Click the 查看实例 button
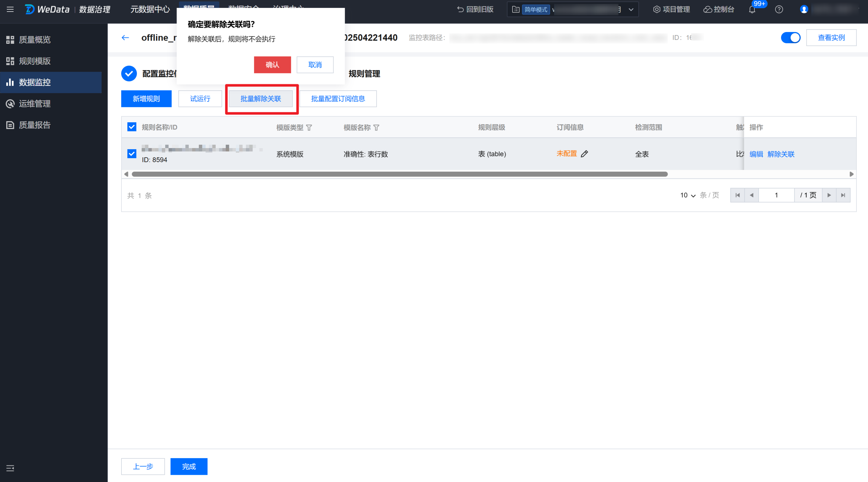Image resolution: width=868 pixels, height=482 pixels. 831,37
